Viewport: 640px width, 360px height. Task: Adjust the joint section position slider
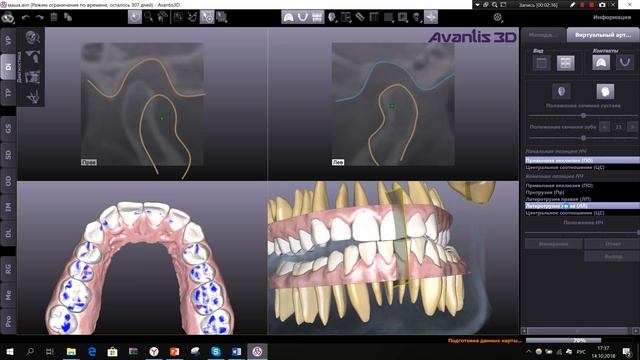pos(583,116)
